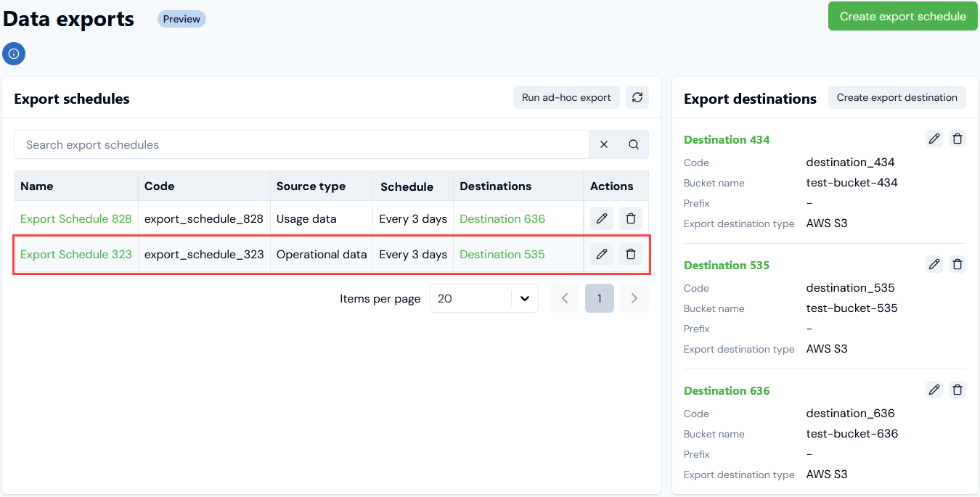Go to the next page of results
The height and width of the screenshot is (497, 980).
tap(634, 298)
